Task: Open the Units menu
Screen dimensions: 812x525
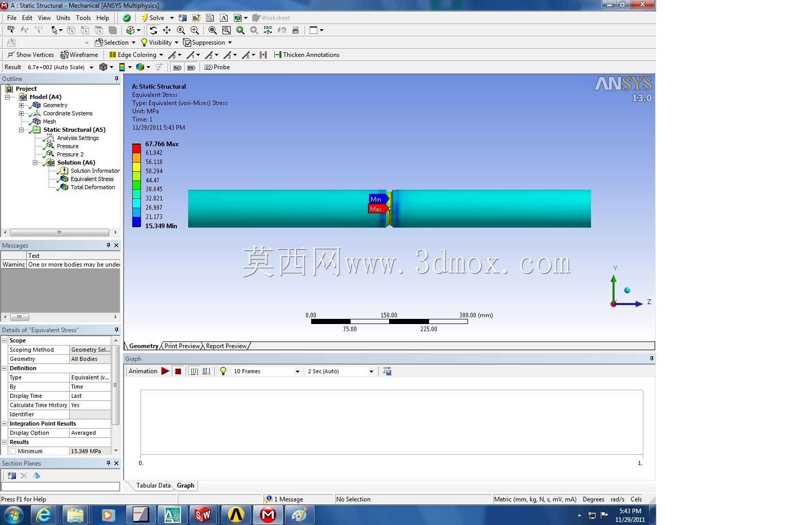Action: 63,18
